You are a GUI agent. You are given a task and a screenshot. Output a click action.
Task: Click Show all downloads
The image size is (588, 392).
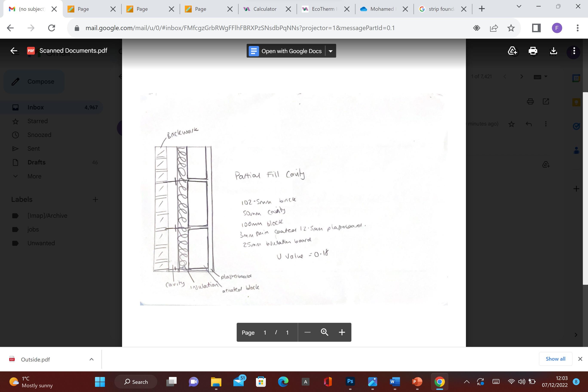point(555,359)
